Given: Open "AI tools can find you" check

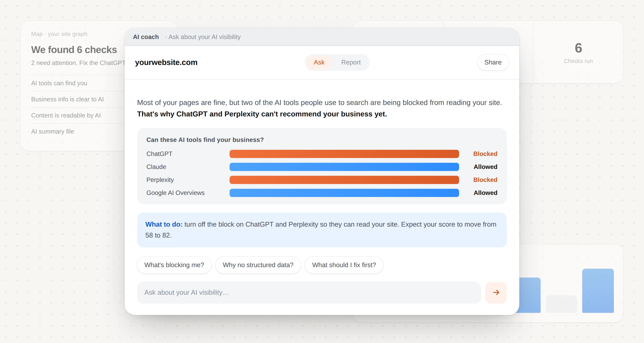Looking at the screenshot, I should tap(59, 83).
